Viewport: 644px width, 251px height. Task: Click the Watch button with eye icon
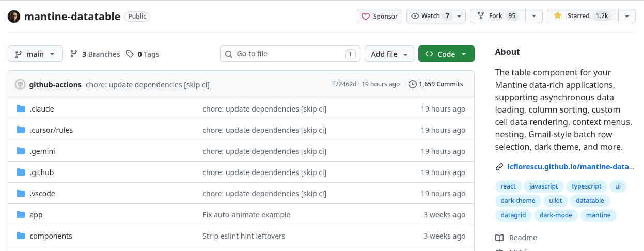coord(430,16)
